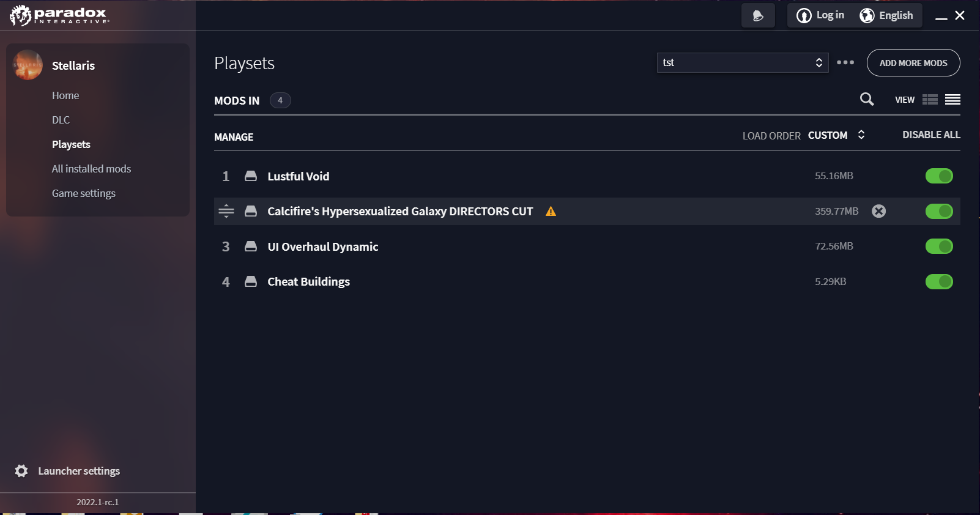Viewport: 980px width, 515px height.
Task: Disable the Lustful Void mod toggle
Action: (x=939, y=176)
